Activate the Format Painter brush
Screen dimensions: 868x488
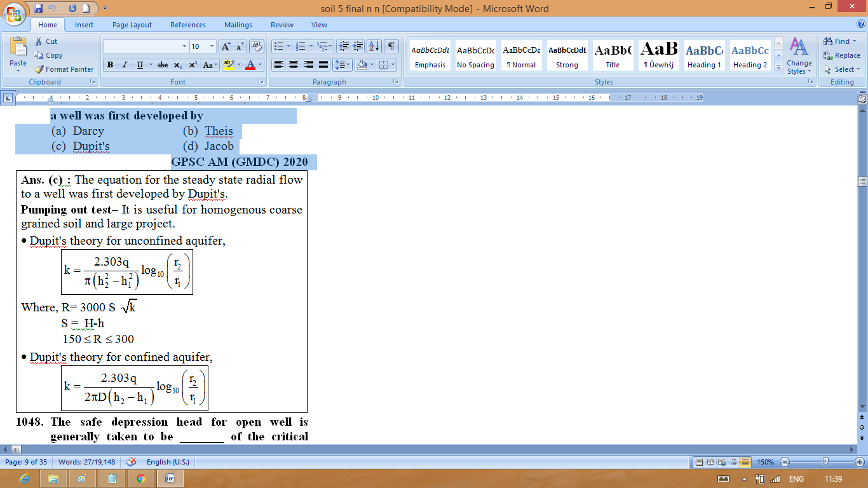pos(64,69)
